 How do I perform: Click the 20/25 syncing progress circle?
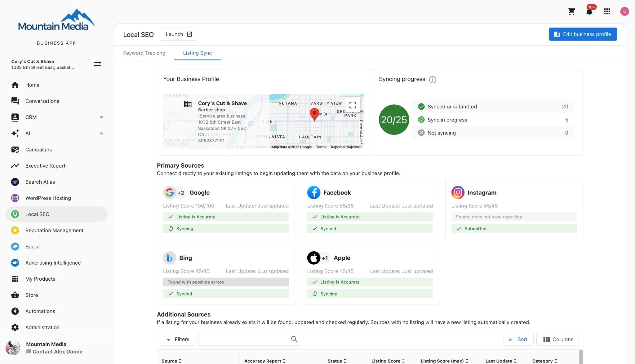(x=393, y=120)
